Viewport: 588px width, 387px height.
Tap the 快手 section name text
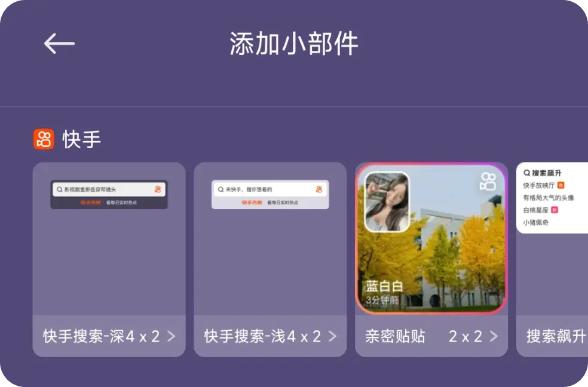click(x=82, y=139)
